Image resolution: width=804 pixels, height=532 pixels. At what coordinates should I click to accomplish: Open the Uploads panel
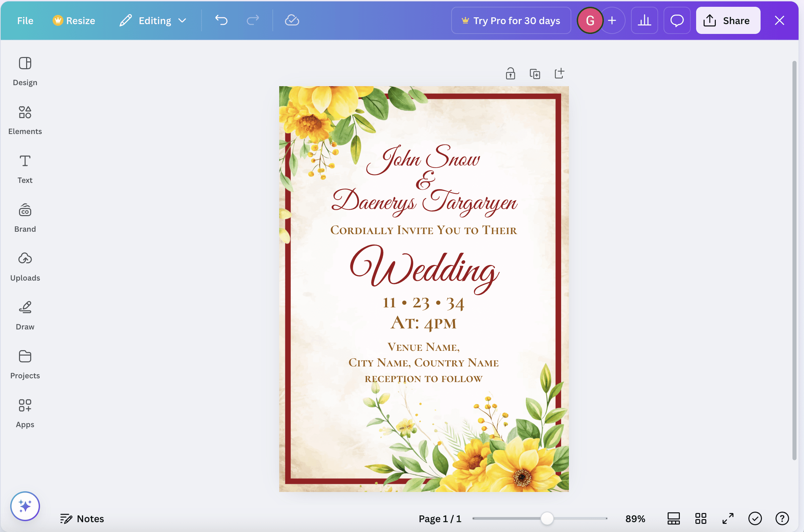pyautogui.click(x=25, y=267)
